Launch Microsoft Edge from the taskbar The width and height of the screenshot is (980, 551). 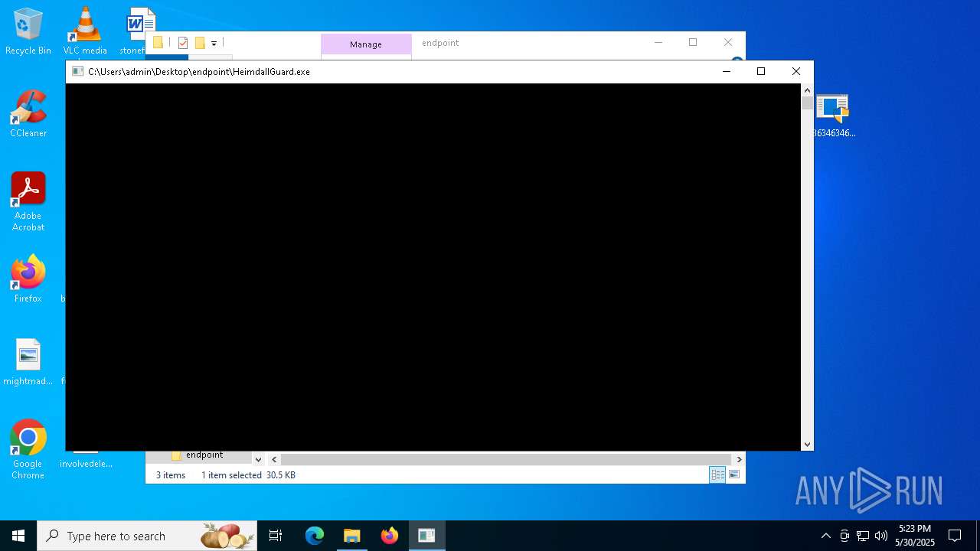coord(315,536)
